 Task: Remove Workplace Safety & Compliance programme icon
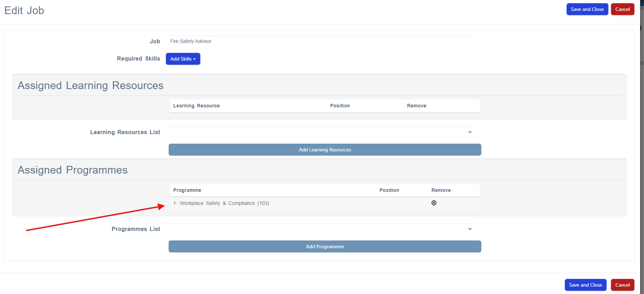coord(434,203)
